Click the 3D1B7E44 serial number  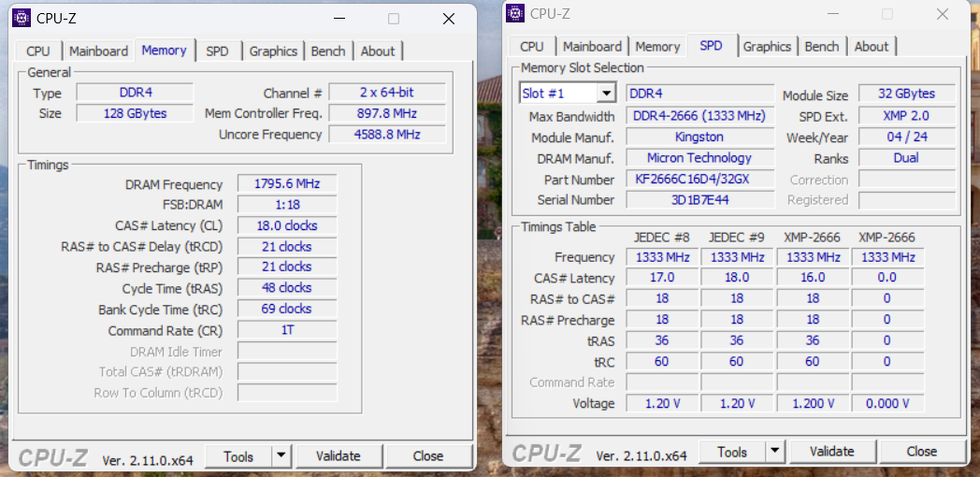coord(700,199)
